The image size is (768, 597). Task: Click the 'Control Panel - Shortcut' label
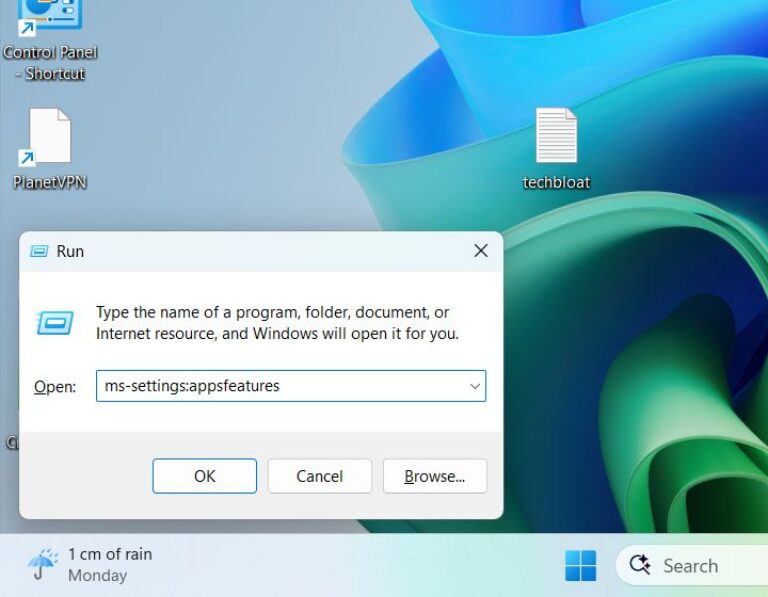pyautogui.click(x=50, y=63)
